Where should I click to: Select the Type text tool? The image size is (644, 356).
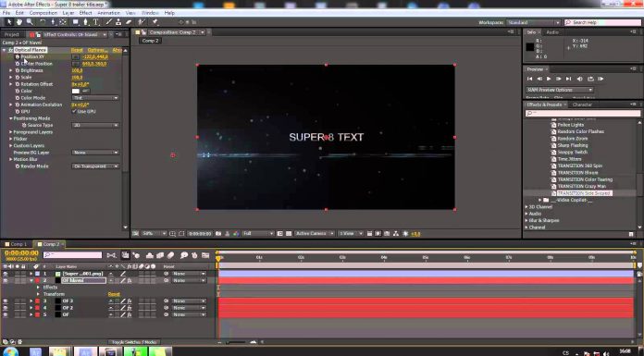tap(95, 22)
